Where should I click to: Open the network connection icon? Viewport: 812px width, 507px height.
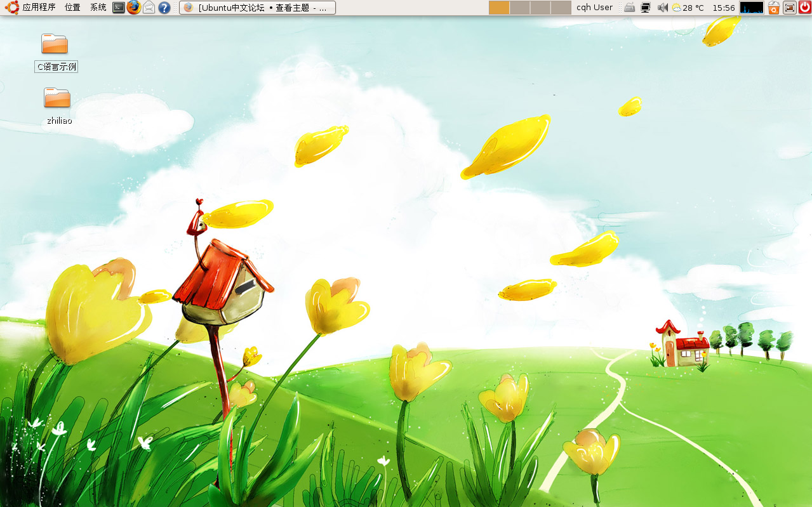pyautogui.click(x=646, y=8)
